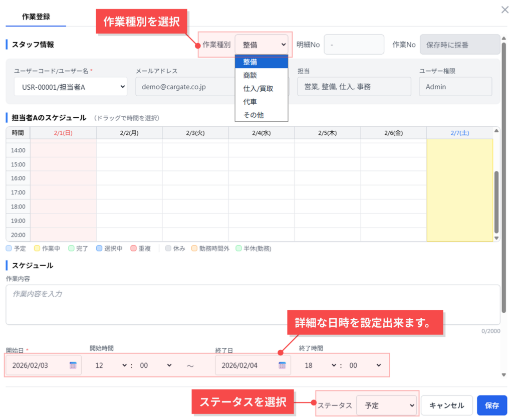Click the yellow 作業中 legend swatch
Viewport: 513px width, 420px height.
tap(37, 249)
